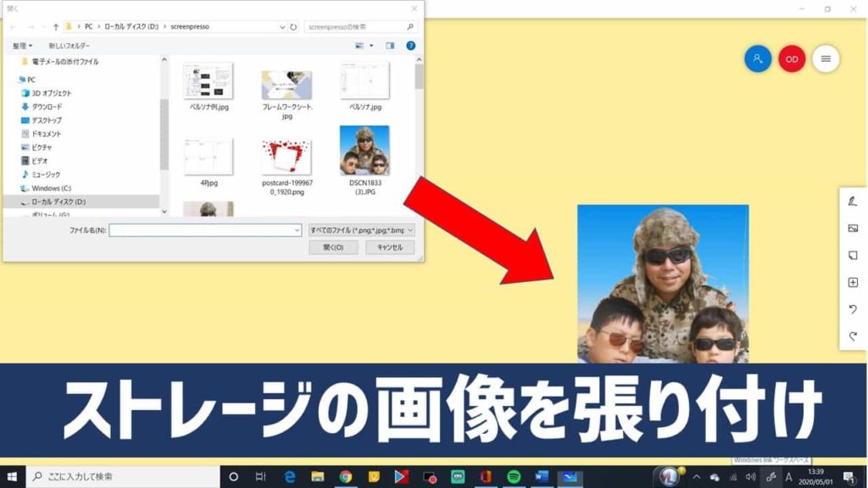
Task: Select the inking pen tool in Whiteboard
Action: click(853, 202)
